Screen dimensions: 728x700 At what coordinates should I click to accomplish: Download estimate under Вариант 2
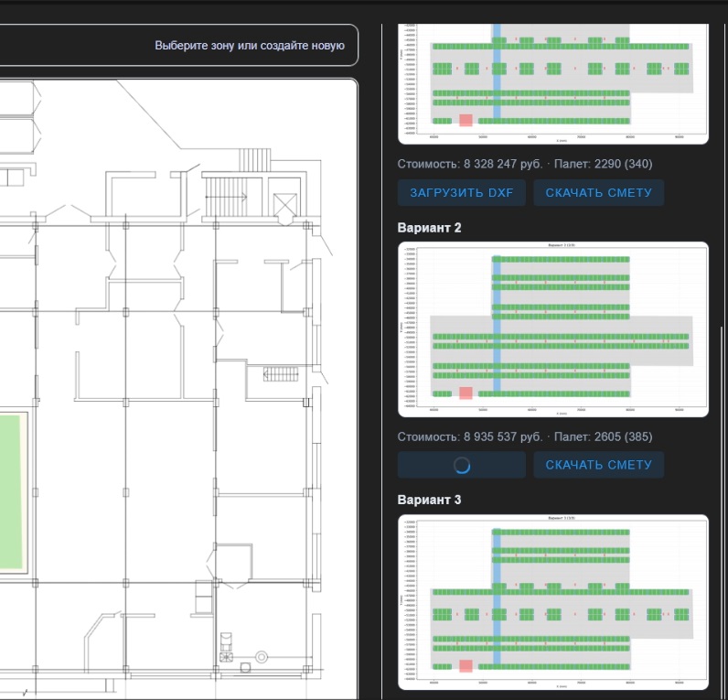(x=598, y=465)
